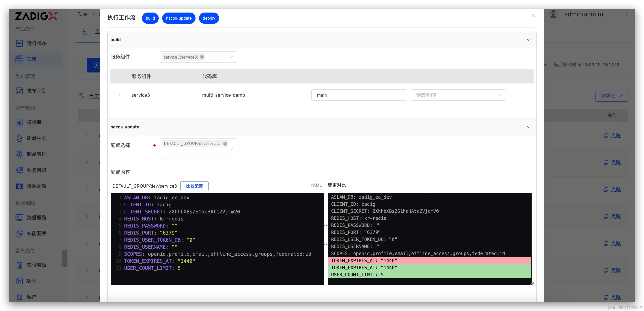Expand the service3 row arrow

pyautogui.click(x=119, y=95)
